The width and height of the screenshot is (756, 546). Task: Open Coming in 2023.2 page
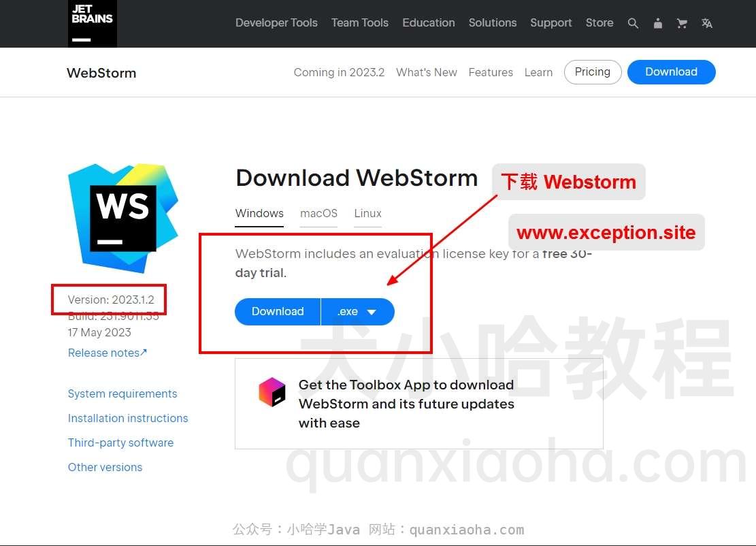[339, 72]
